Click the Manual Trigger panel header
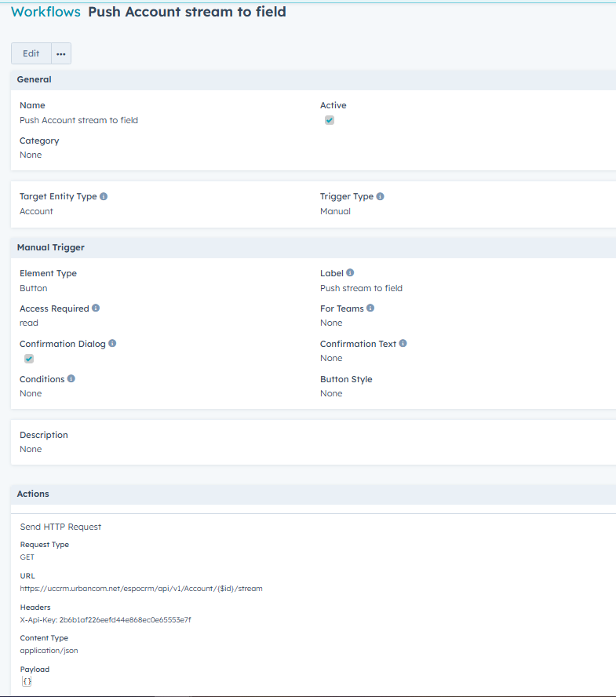616x697 pixels. (x=51, y=247)
